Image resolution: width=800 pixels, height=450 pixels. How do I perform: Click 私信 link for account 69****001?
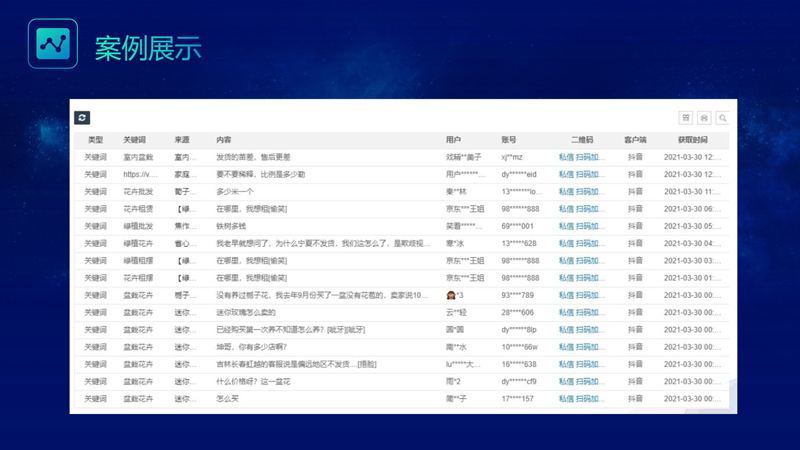click(x=566, y=226)
